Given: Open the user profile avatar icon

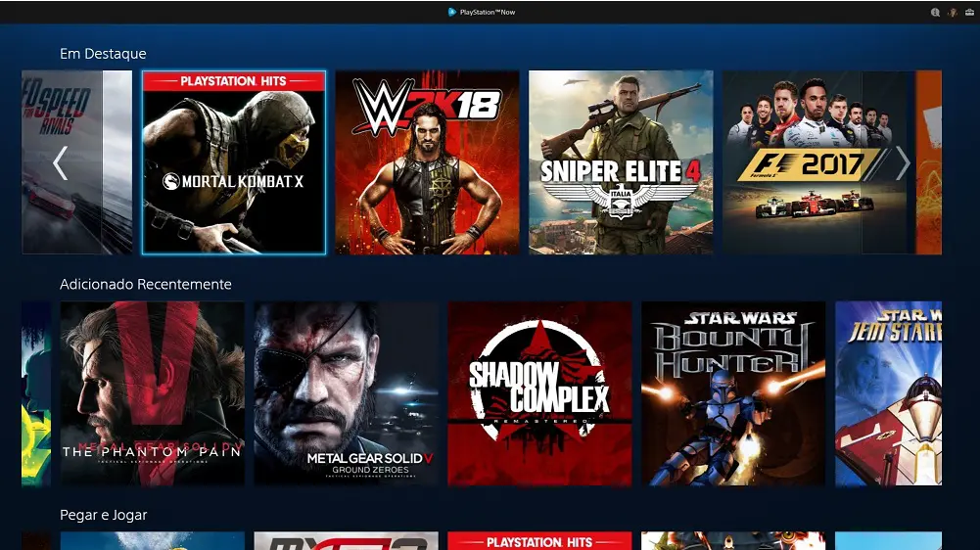Looking at the screenshot, I should 952,12.
